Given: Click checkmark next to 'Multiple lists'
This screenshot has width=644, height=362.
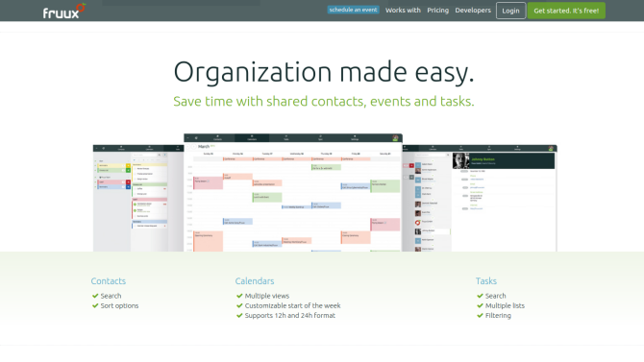Looking at the screenshot, I should [x=480, y=305].
